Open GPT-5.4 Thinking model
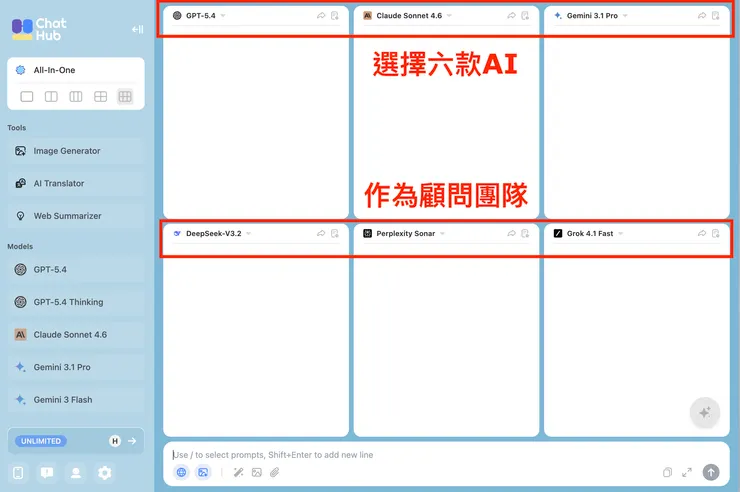Image resolution: width=740 pixels, height=492 pixels. 76,302
